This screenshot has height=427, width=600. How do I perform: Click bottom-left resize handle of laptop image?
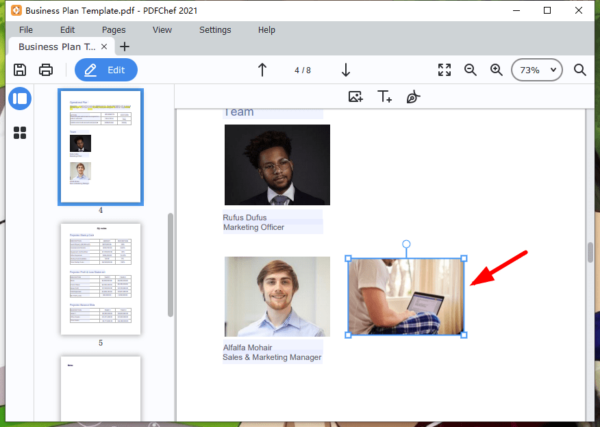point(348,335)
